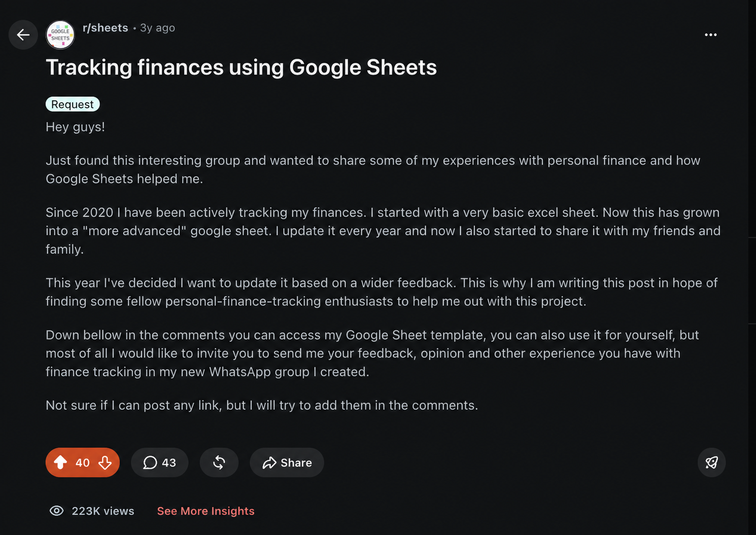
Task: Open the r/sheets community avatar
Action: click(x=60, y=34)
